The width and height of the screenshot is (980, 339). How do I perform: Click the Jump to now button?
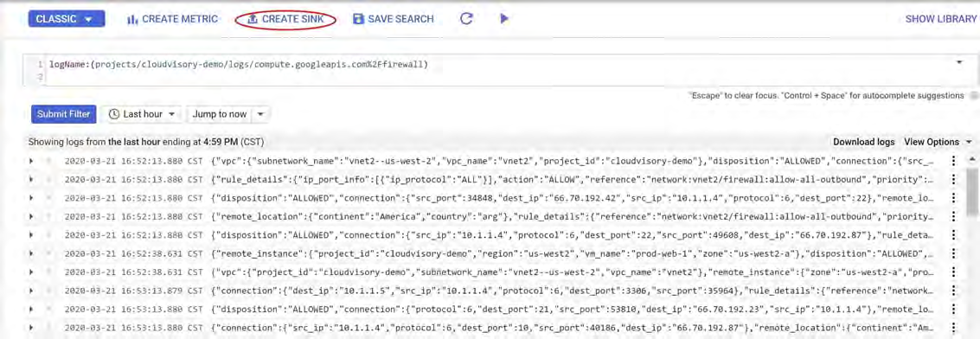click(220, 114)
